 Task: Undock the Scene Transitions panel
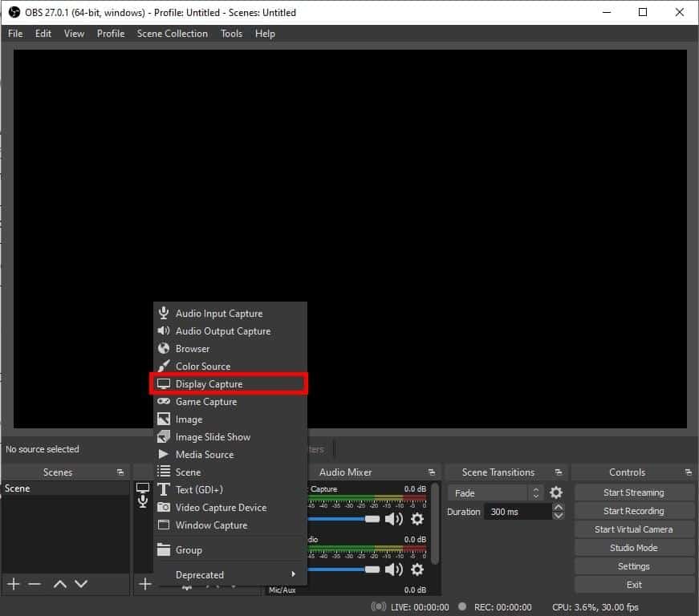click(x=558, y=472)
